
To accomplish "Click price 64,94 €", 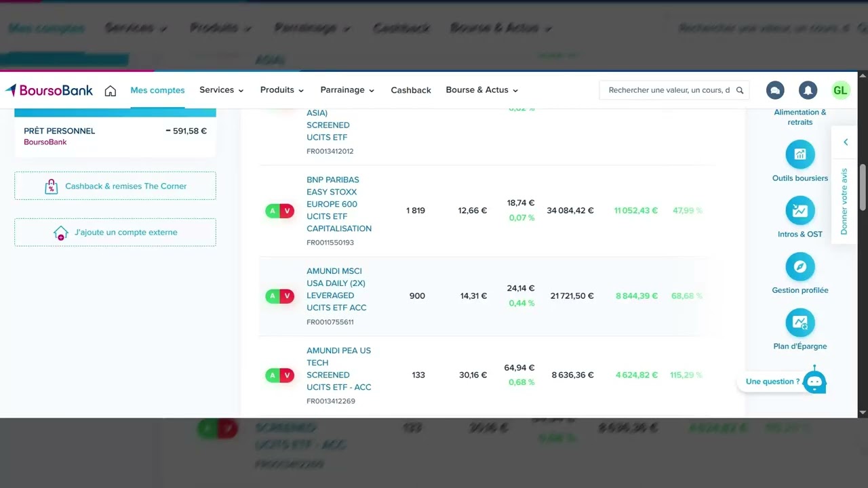I will pos(519,367).
